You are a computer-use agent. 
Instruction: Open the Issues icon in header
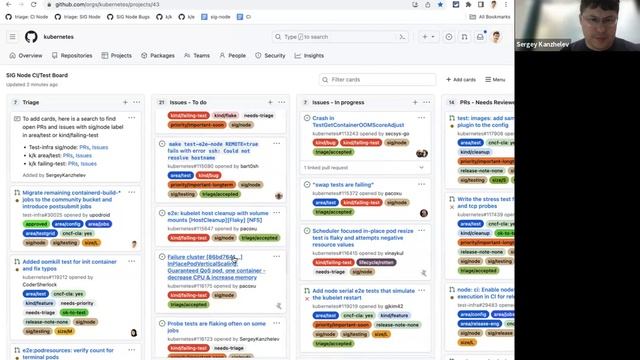pyautogui.click(x=449, y=37)
